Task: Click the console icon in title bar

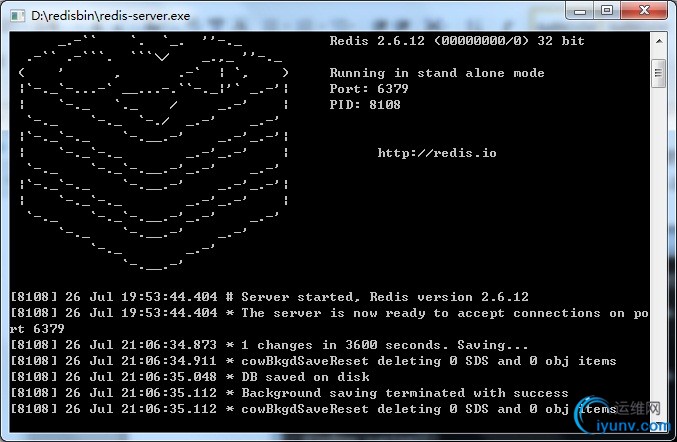Action: (x=17, y=16)
